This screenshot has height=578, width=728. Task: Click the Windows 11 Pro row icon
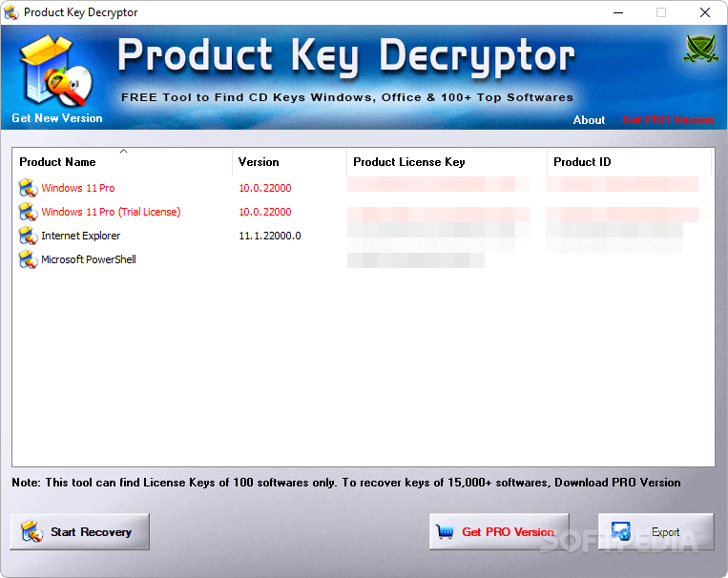[x=28, y=188]
